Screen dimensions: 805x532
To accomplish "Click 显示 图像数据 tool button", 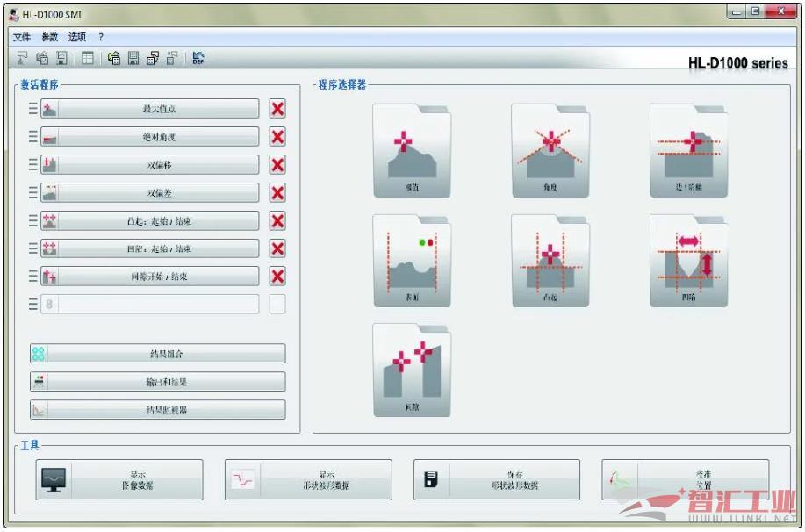I will tap(119, 479).
